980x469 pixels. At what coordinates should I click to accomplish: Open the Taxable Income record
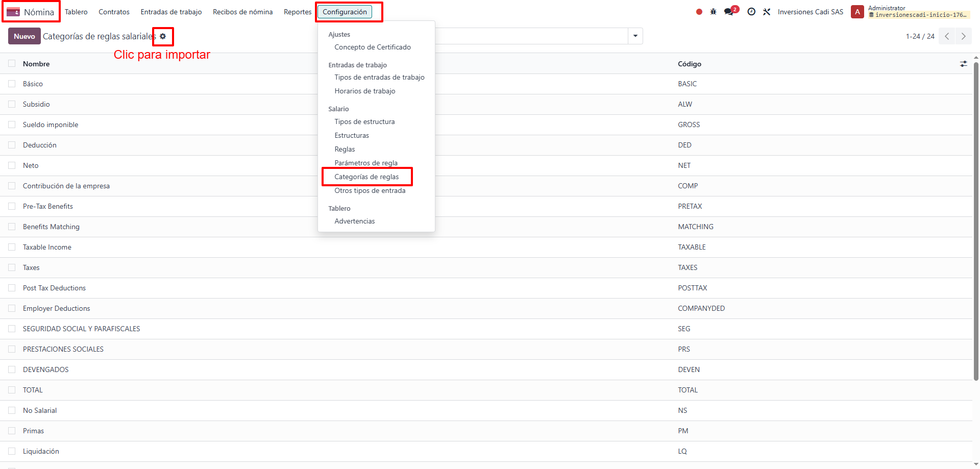click(x=47, y=247)
